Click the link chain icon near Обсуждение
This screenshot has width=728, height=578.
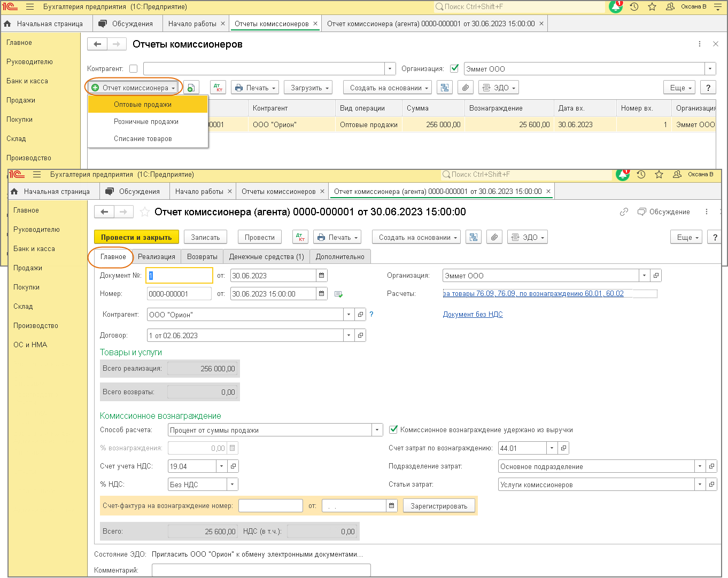[624, 212]
